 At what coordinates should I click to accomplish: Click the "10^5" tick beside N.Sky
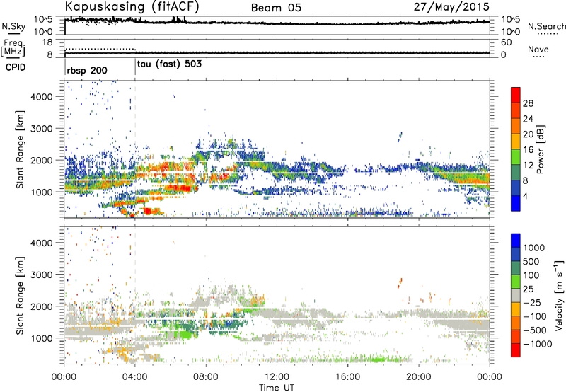(x=43, y=20)
